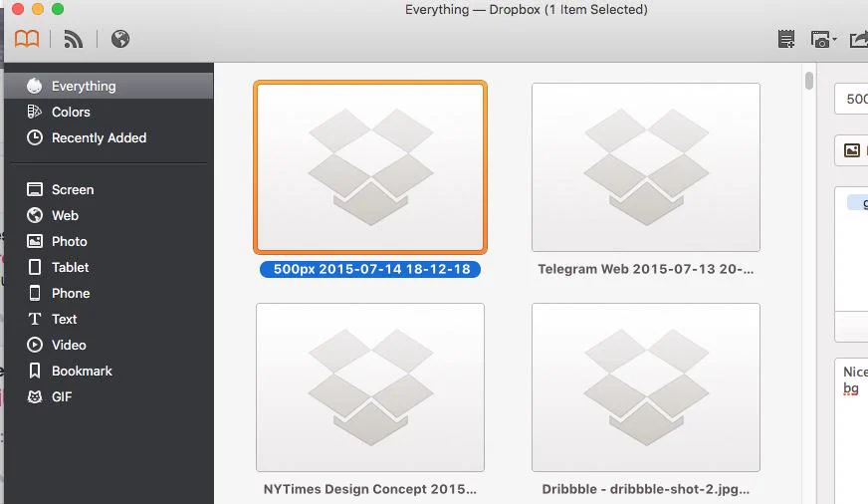Image resolution: width=868 pixels, height=504 pixels.
Task: Filter by Screen category
Action: pos(108,189)
